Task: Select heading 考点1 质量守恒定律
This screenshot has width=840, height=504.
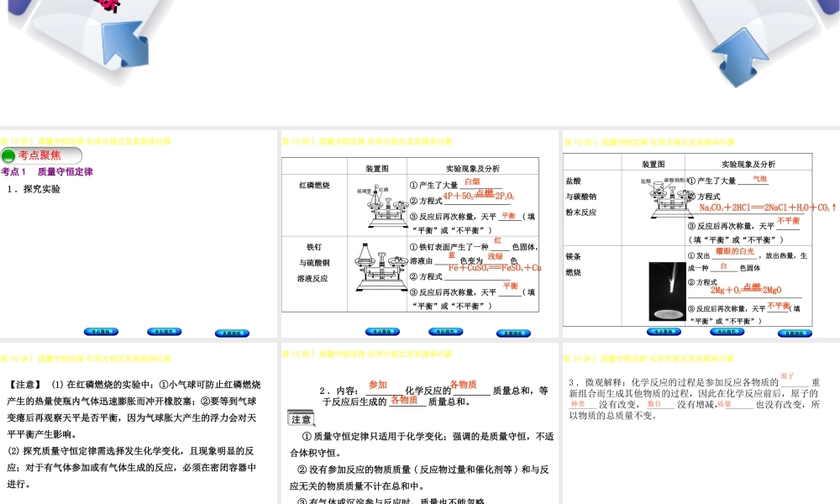Action: (46, 172)
